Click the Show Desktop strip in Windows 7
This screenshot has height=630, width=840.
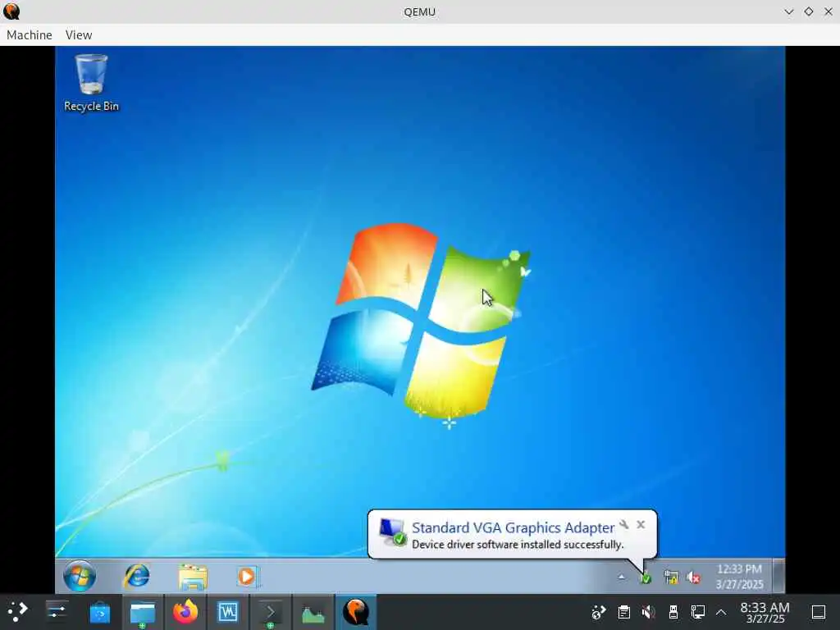pos(779,576)
